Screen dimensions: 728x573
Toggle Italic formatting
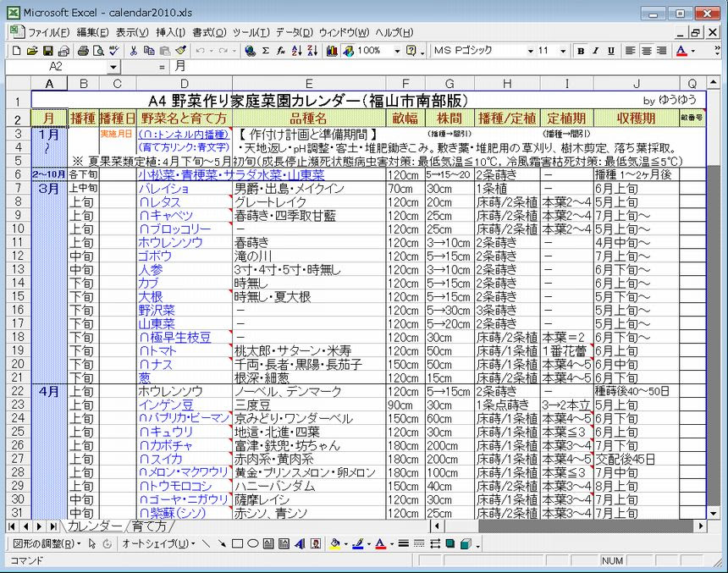(596, 51)
